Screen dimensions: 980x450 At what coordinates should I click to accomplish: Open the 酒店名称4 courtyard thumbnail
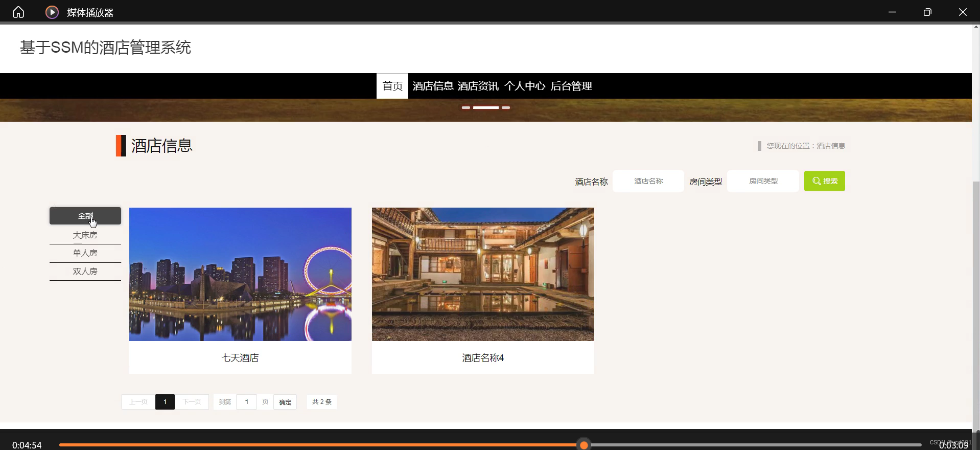tap(483, 274)
